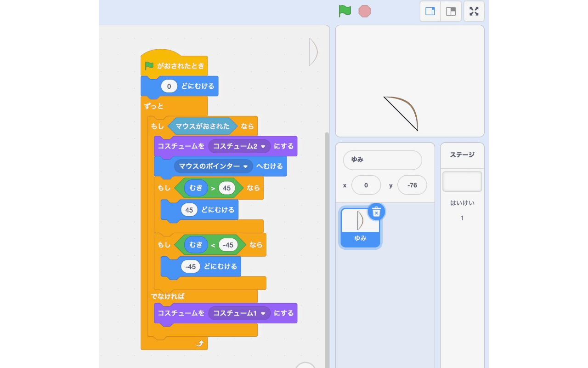Click the 0 value in どにむける block
This screenshot has width=588, height=368.
pyautogui.click(x=169, y=86)
